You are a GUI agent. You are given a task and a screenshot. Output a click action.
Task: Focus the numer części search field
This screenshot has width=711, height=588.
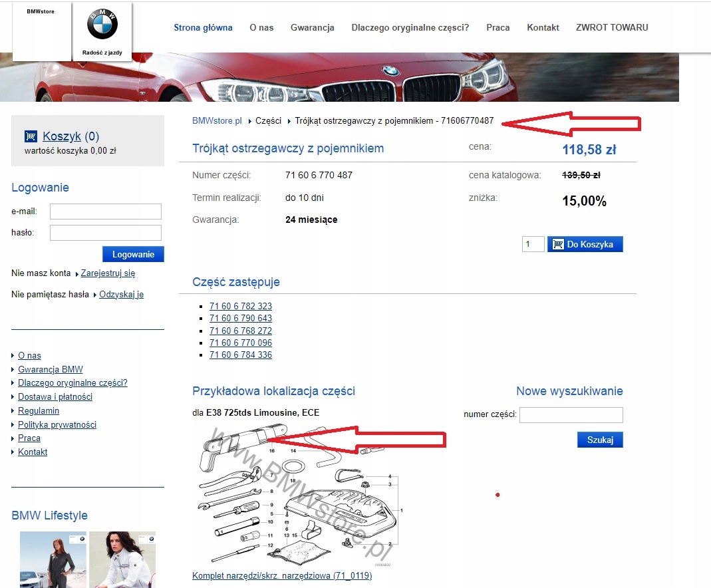(571, 415)
